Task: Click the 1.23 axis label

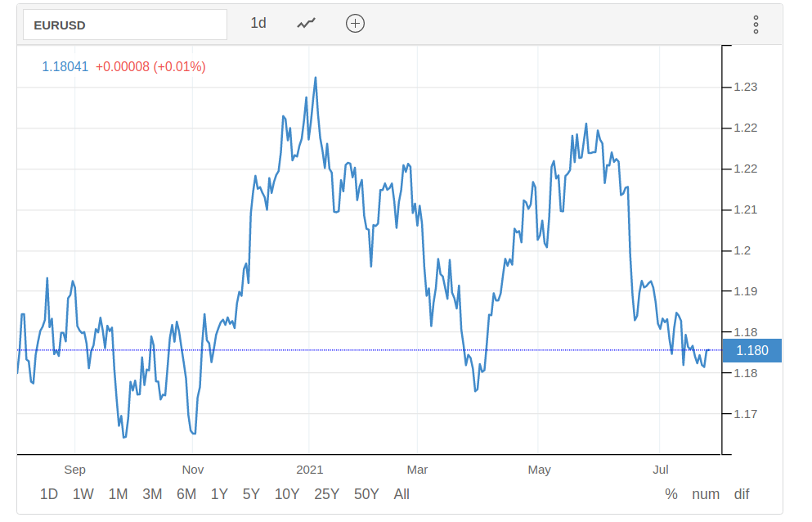Action: tap(746, 87)
